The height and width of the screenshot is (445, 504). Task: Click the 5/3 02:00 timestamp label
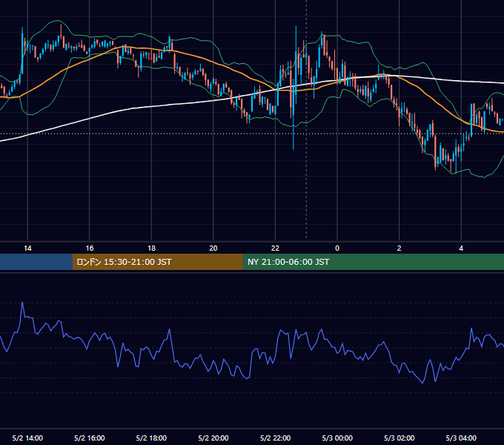[x=399, y=438]
